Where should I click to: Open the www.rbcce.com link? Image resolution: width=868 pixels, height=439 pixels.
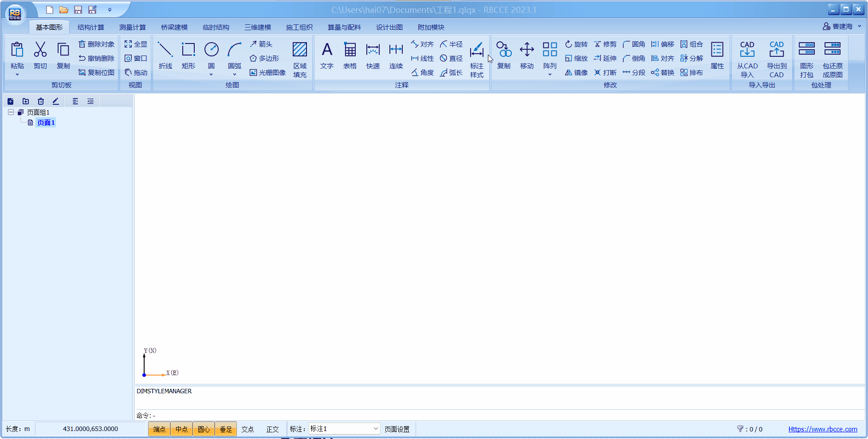(822, 429)
